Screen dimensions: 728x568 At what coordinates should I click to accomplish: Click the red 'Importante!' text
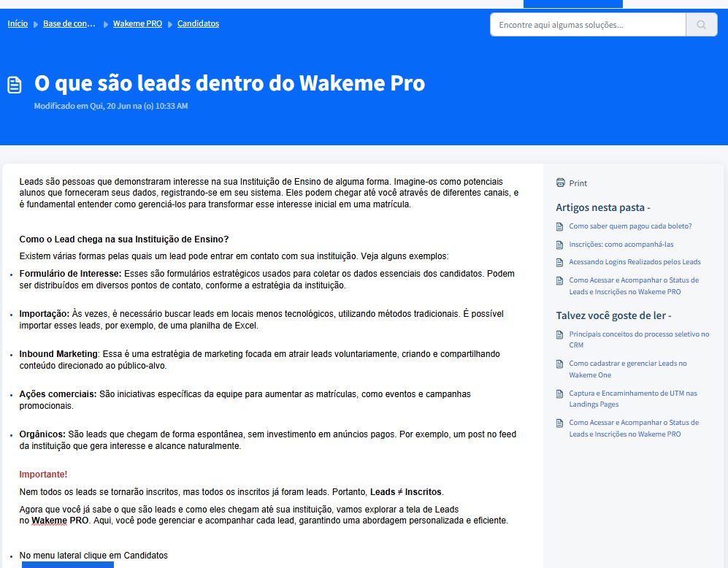point(43,475)
